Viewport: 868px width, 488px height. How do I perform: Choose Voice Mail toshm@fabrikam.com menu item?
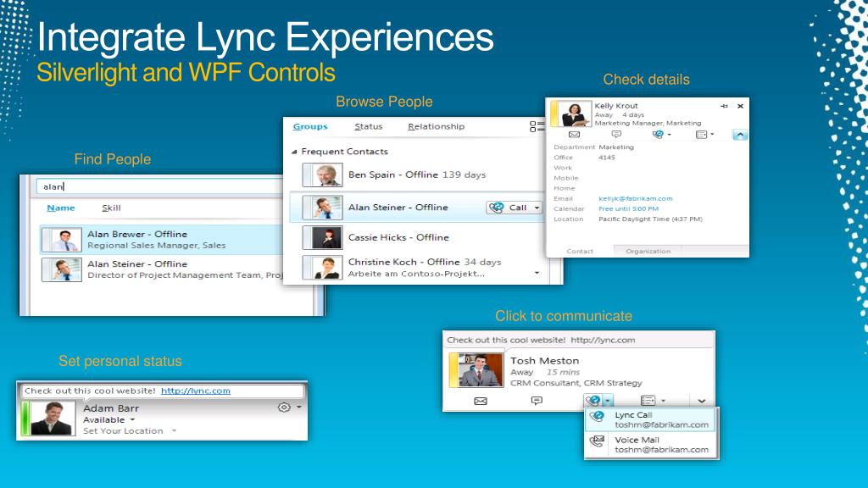650,445
